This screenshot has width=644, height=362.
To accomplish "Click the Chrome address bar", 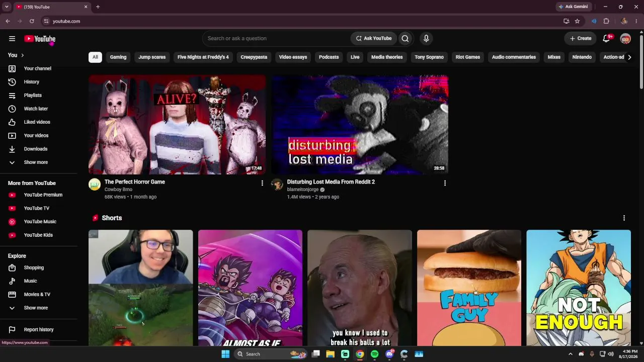I will pos(302,21).
